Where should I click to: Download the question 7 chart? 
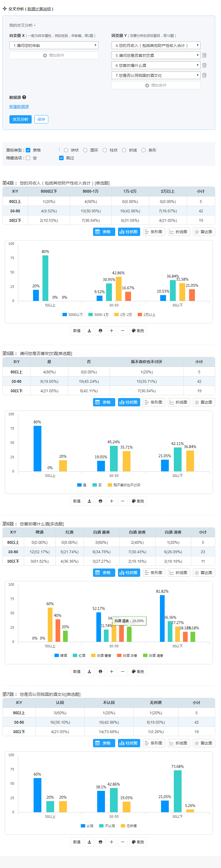click(x=89, y=842)
